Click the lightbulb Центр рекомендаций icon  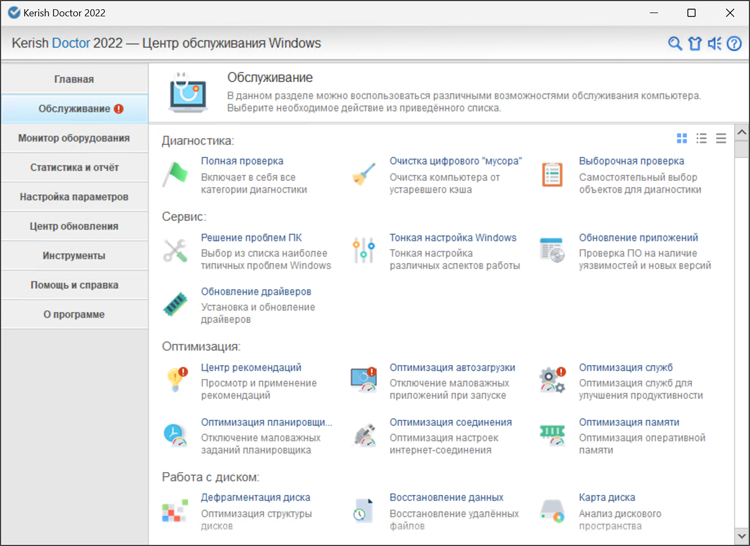click(x=175, y=380)
